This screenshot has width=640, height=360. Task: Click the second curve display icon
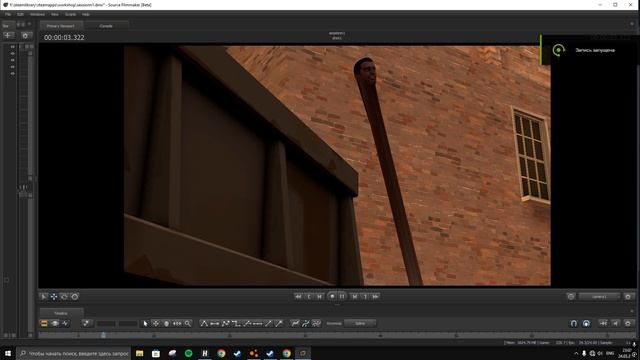306,323
